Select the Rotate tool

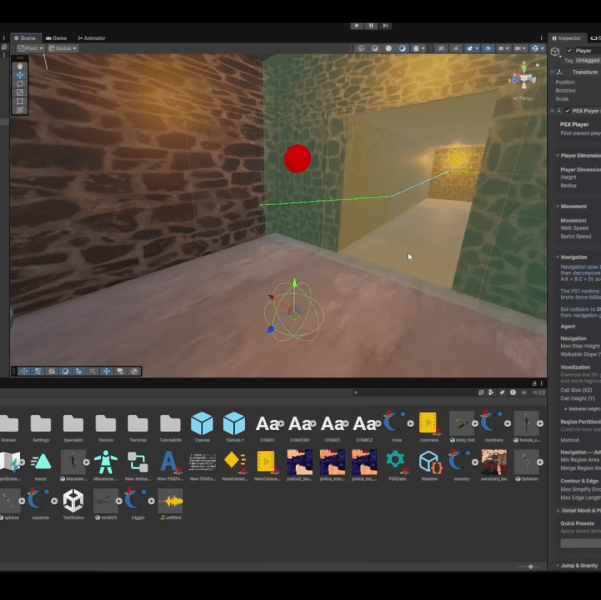(x=20, y=84)
